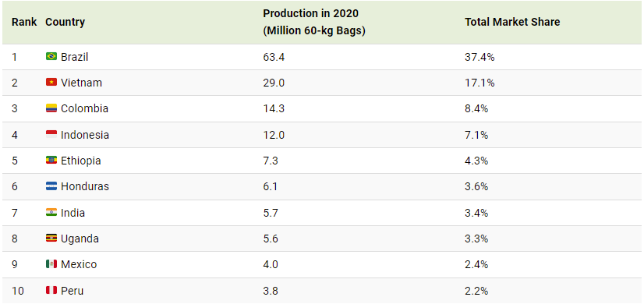Image resolution: width=644 pixels, height=304 pixels.
Task: Click the India flag icon
Action: [x=51, y=212]
